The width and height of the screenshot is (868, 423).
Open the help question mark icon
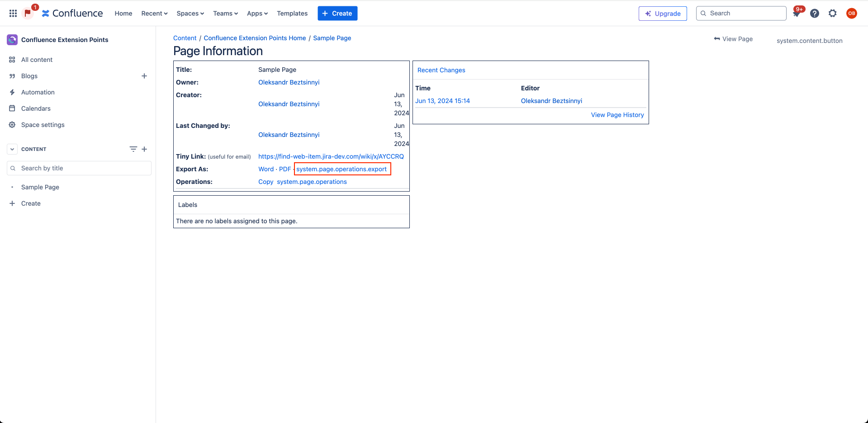[x=815, y=14]
